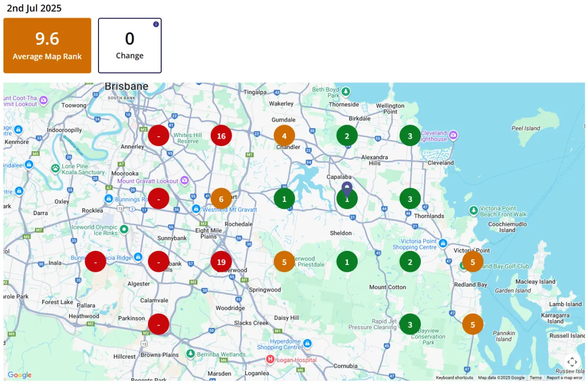The width and height of the screenshot is (588, 388).
Task: Click the Hyperdome Shopping Centre icon
Action: click(x=307, y=343)
